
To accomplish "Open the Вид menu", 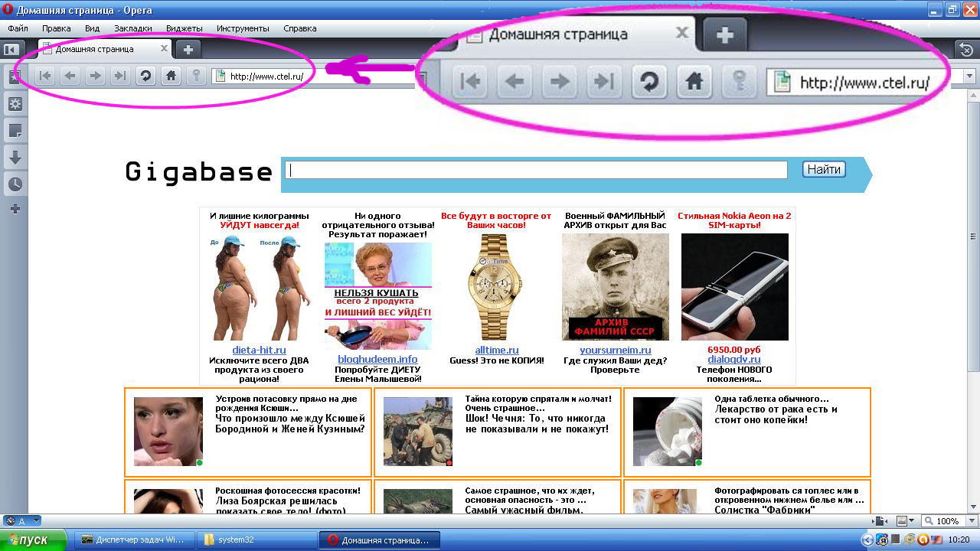I will point(92,28).
